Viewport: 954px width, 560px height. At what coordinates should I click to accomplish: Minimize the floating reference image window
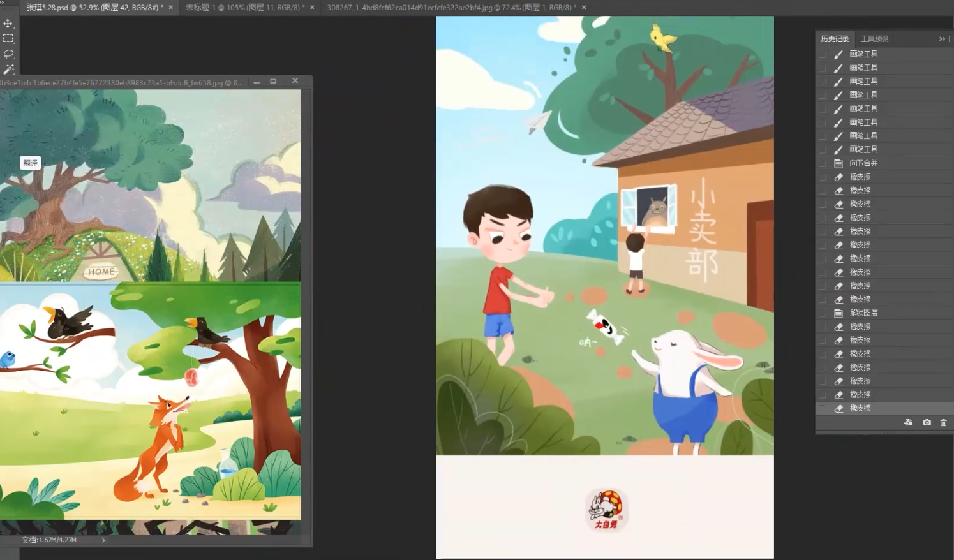(x=257, y=82)
